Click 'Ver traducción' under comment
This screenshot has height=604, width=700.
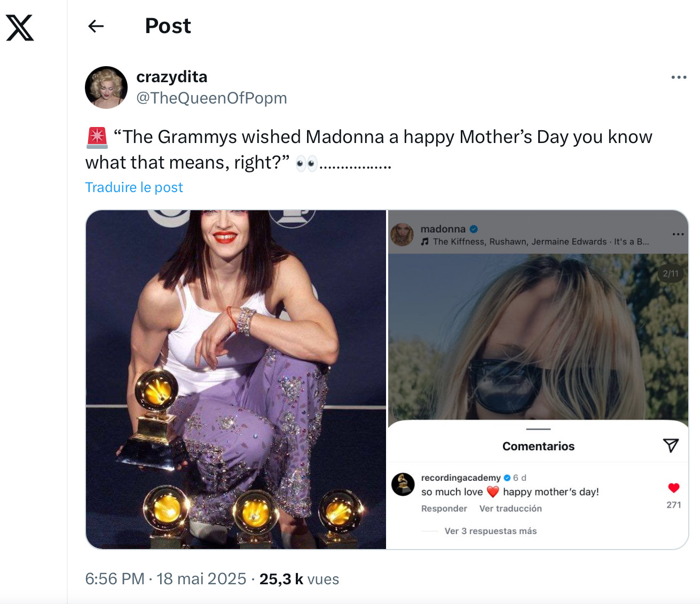coord(510,508)
